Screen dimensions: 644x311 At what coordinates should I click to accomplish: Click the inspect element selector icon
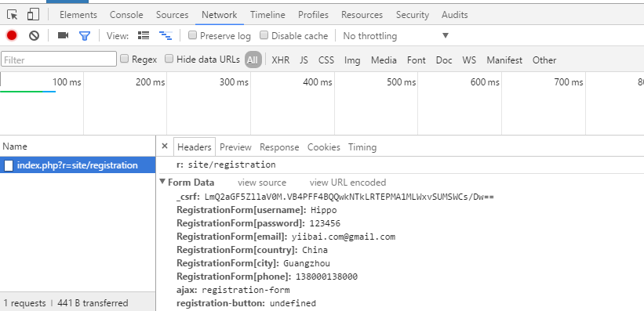click(x=13, y=15)
